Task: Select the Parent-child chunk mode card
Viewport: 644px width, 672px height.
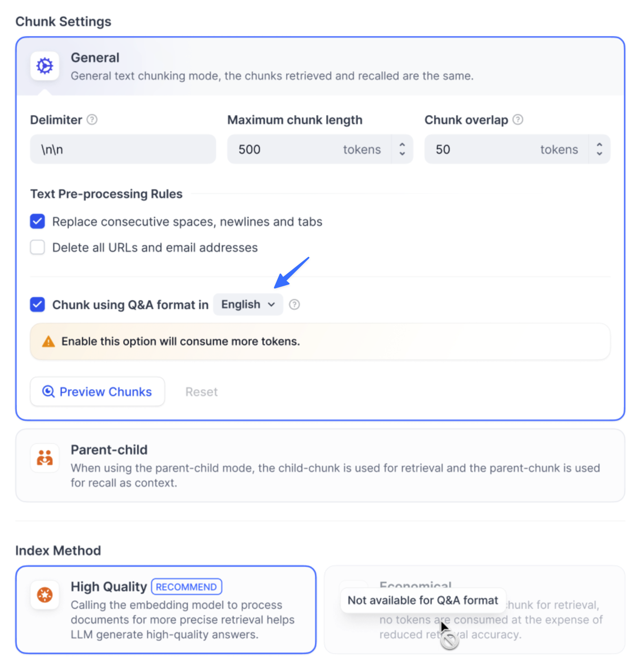Action: tap(320, 465)
